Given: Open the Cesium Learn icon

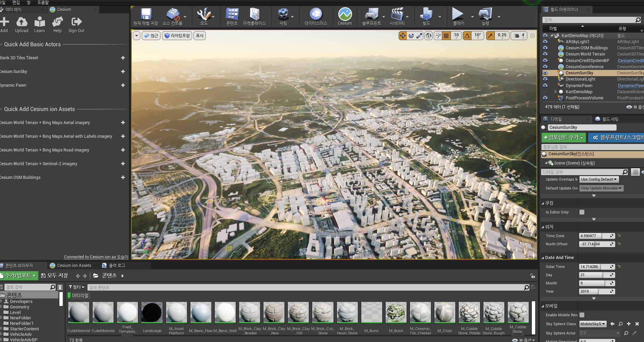Looking at the screenshot, I should coord(39,25).
